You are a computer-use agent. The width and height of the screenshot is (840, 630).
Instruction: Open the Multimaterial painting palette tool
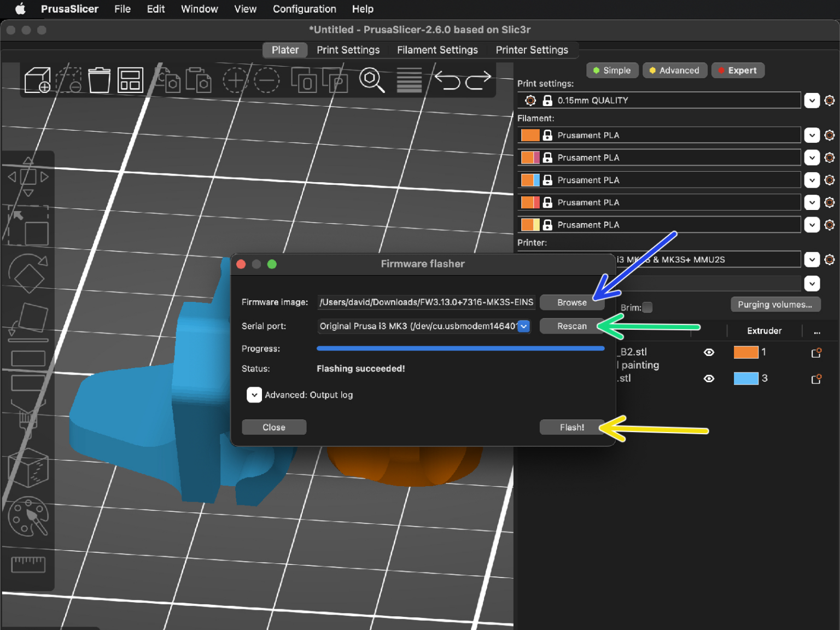click(x=28, y=517)
